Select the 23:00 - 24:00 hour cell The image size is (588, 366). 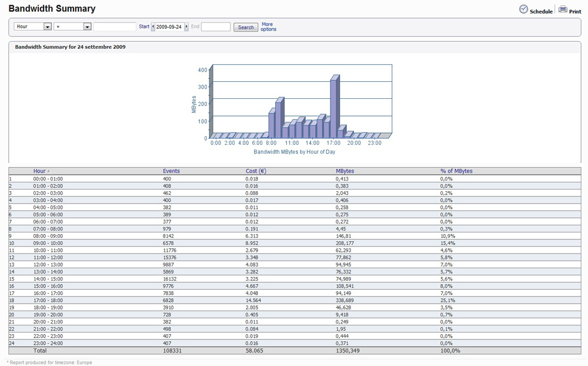pyautogui.click(x=48, y=343)
